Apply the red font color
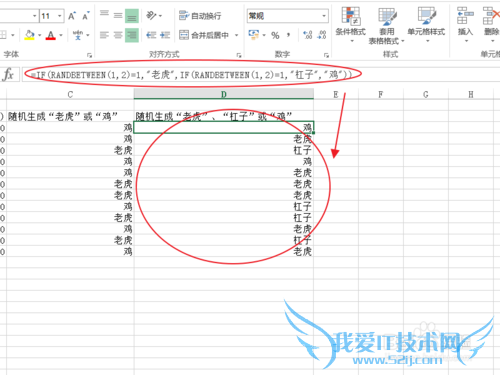Screen dimensions: 500x375 click(51, 35)
